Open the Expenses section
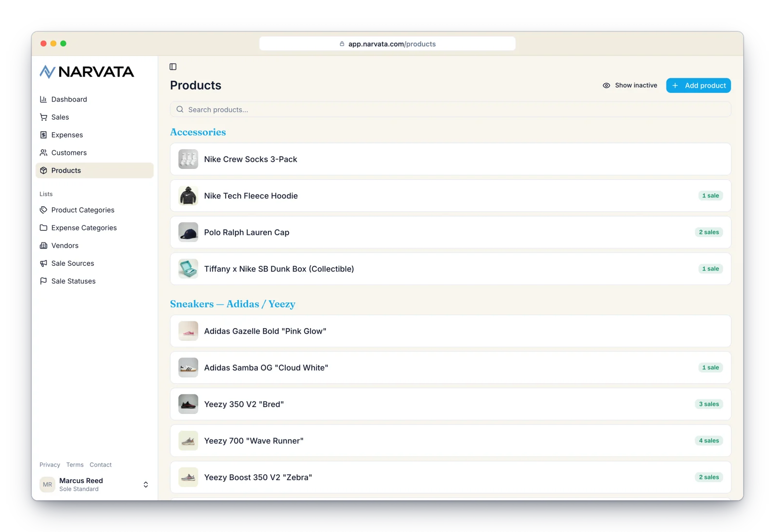Viewport: 775px width, 532px height. [x=94, y=135]
